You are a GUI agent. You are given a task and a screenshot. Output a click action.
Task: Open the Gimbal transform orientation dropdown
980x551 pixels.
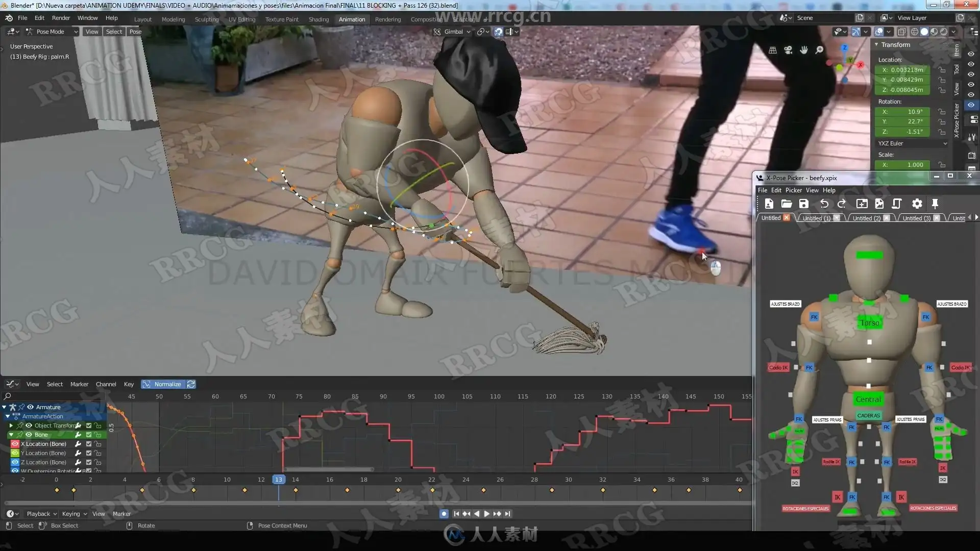point(453,32)
